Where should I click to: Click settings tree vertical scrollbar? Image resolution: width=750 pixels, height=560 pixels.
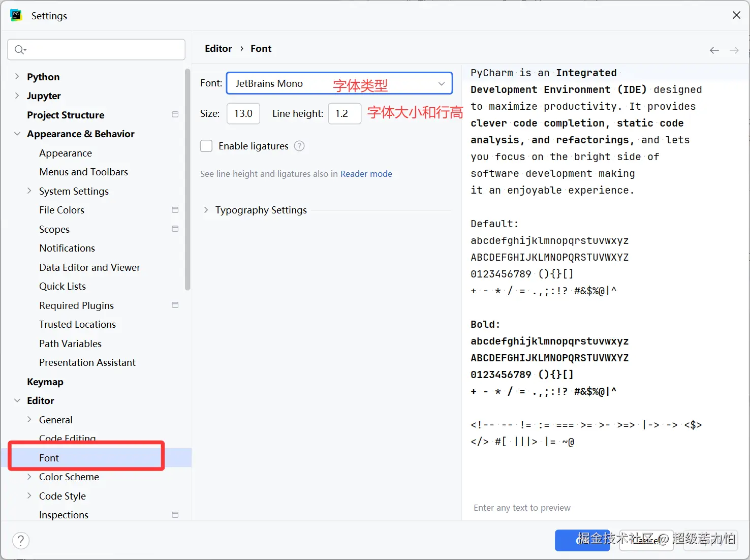click(x=188, y=179)
